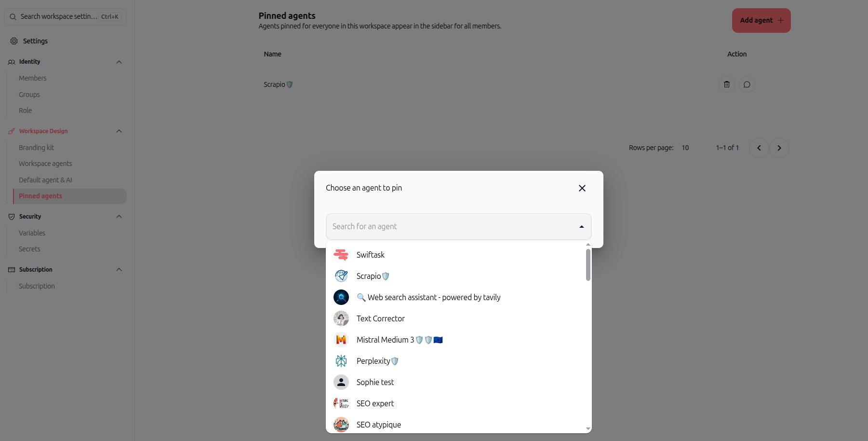The height and width of the screenshot is (441, 868).
Task: Go to Branding kit settings
Action: tap(36, 148)
